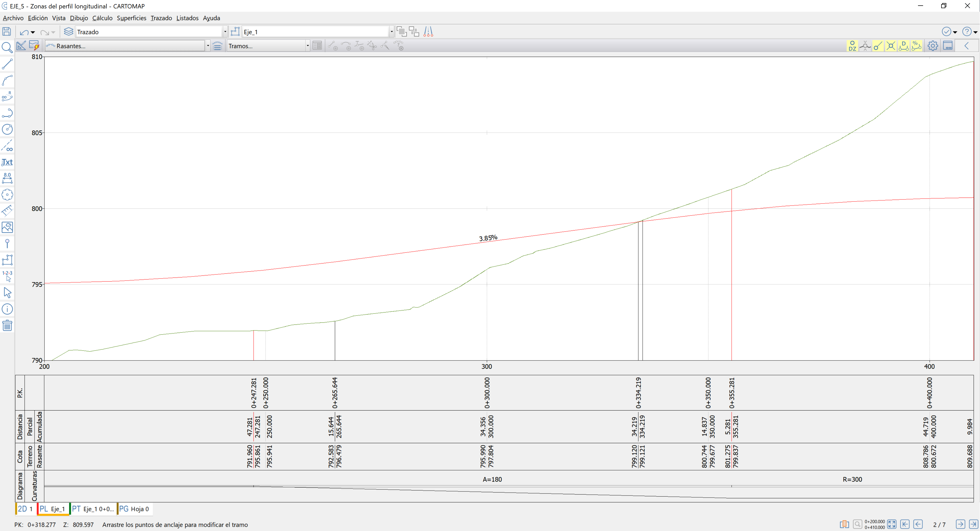Switch to the PT Eje_1 0+0... tab

click(93, 509)
